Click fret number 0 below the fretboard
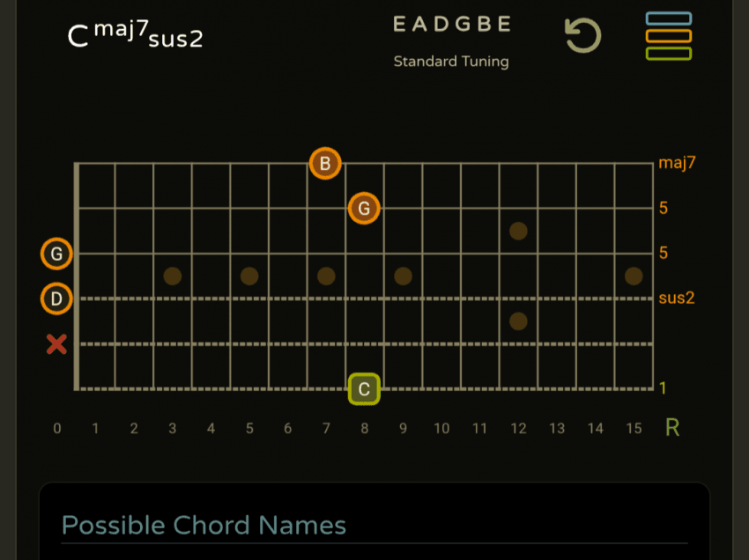The height and width of the screenshot is (560, 749). point(57,429)
